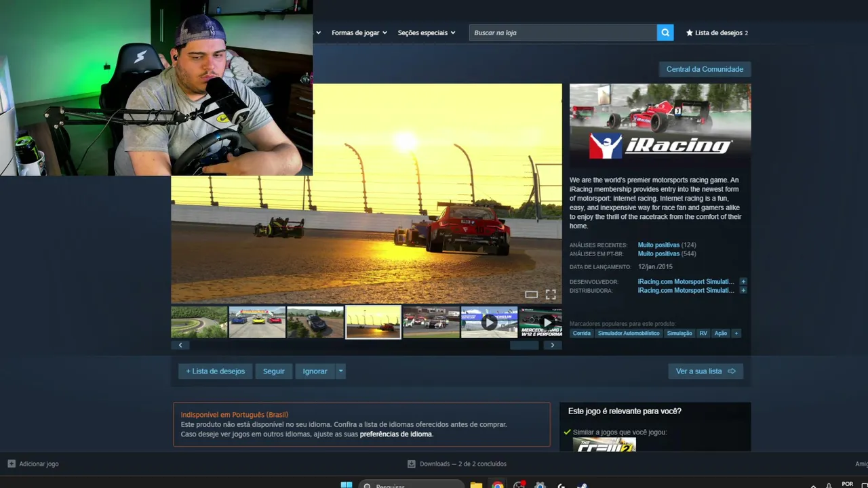868x488 pixels.
Task: Select the Simulador Automobilístico tag
Action: coord(629,333)
